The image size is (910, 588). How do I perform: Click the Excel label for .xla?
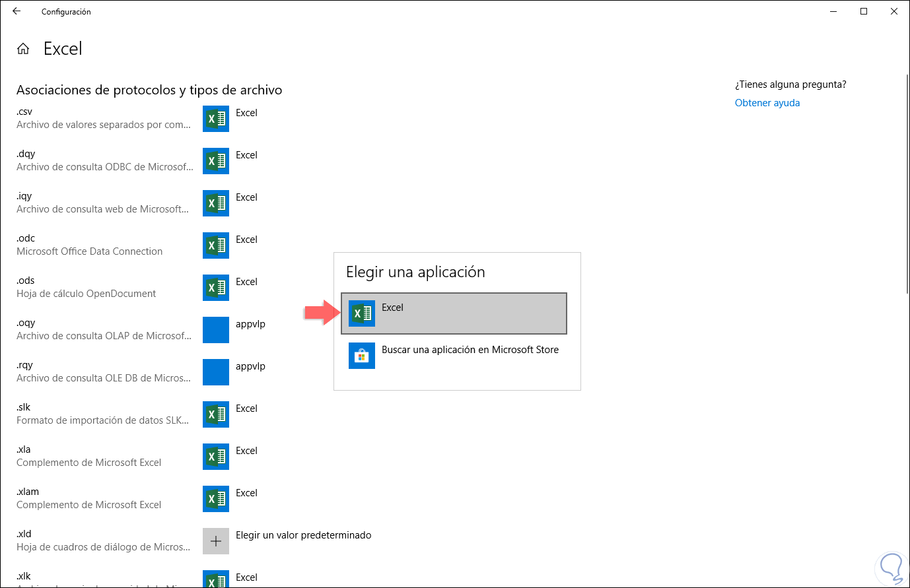[246, 451]
